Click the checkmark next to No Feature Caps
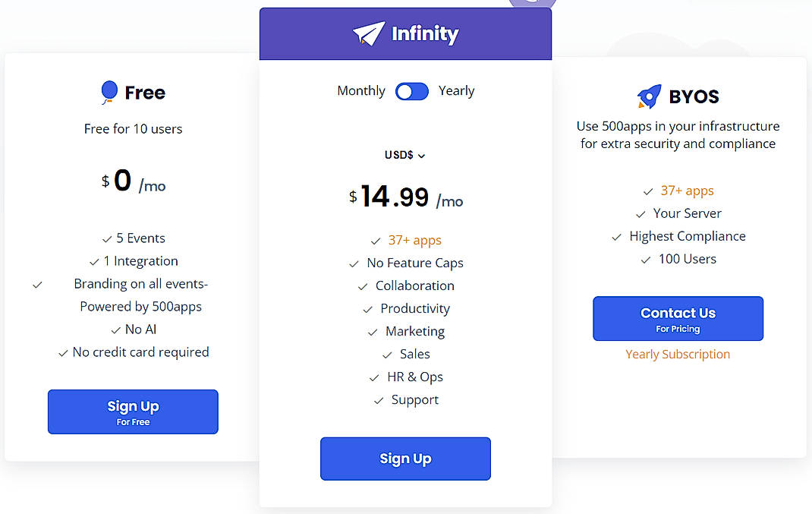Viewport: 812px width, 514px height. [x=354, y=263]
